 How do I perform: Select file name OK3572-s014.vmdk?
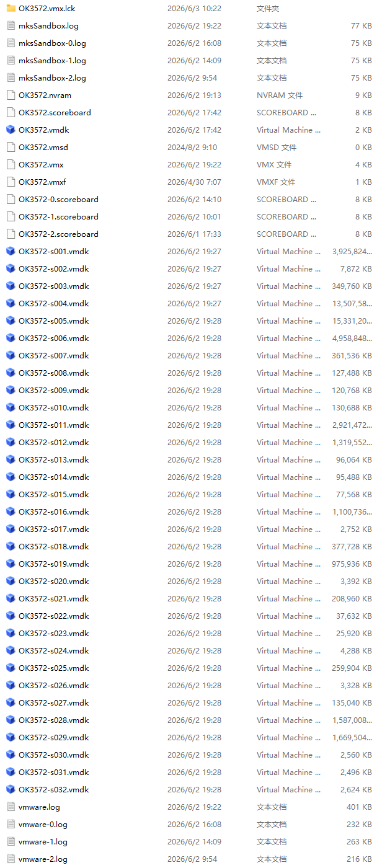pos(54,477)
